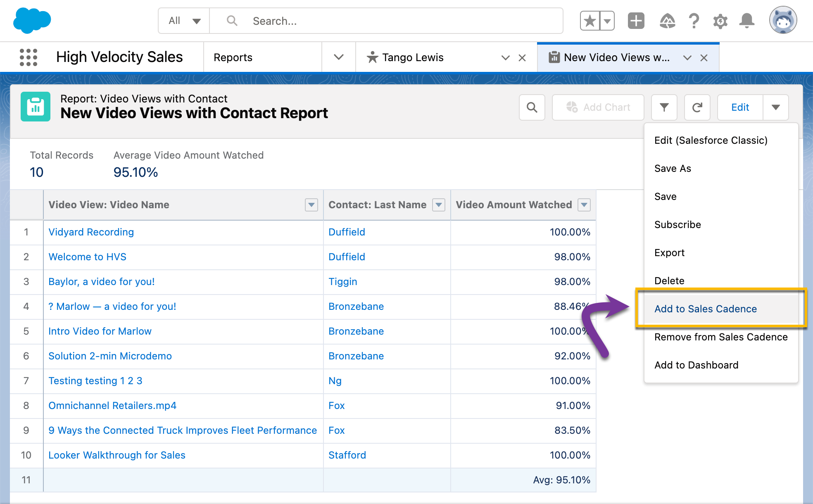This screenshot has width=813, height=504.
Task: Open the help question mark icon
Action: coord(694,21)
